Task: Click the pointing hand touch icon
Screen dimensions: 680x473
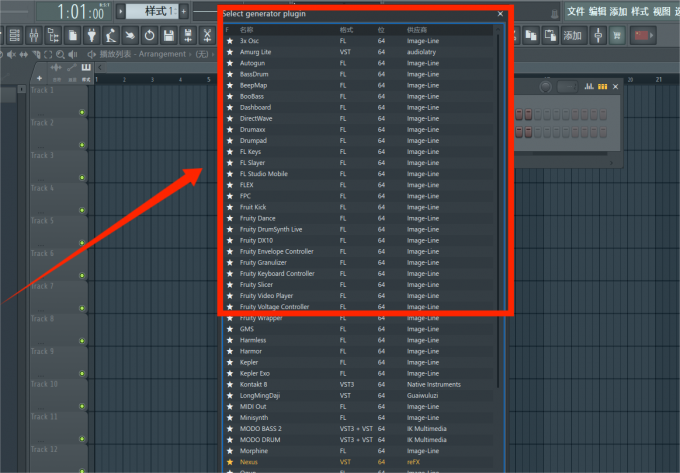Action: click(x=130, y=36)
